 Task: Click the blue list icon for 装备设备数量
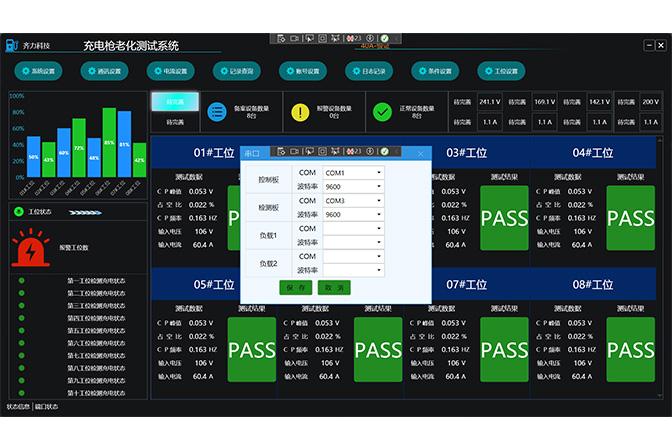click(x=216, y=112)
